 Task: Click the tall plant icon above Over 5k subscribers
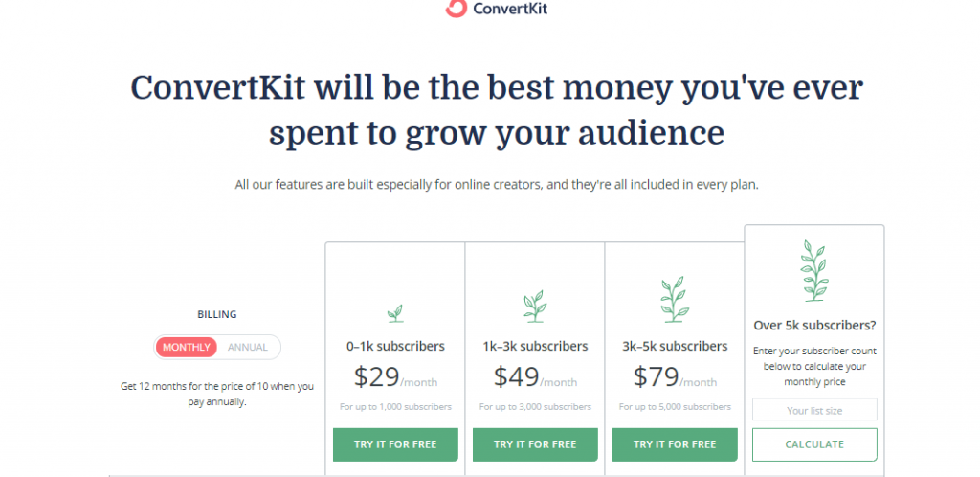pyautogui.click(x=814, y=271)
